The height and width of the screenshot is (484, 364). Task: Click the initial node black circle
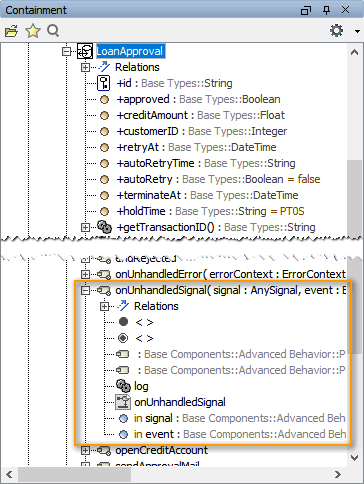point(123,322)
